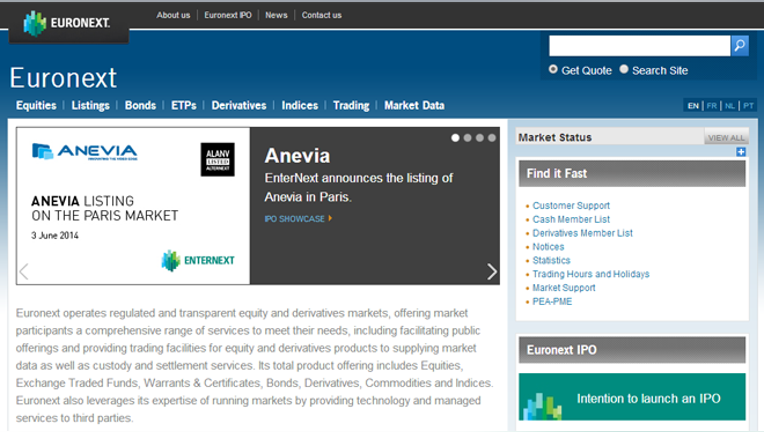The image size is (764, 432).
Task: Open Trading Hours and Holidays link
Action: pyautogui.click(x=591, y=274)
